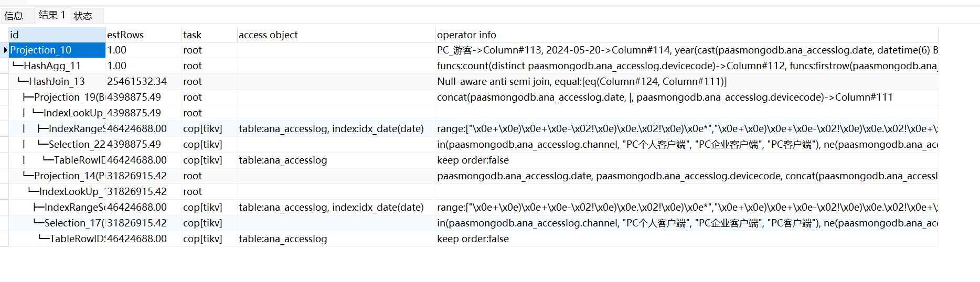Image resolution: width=980 pixels, height=282 pixels.
Task: Click the Projection_14 row id cell
Action: tap(68, 176)
